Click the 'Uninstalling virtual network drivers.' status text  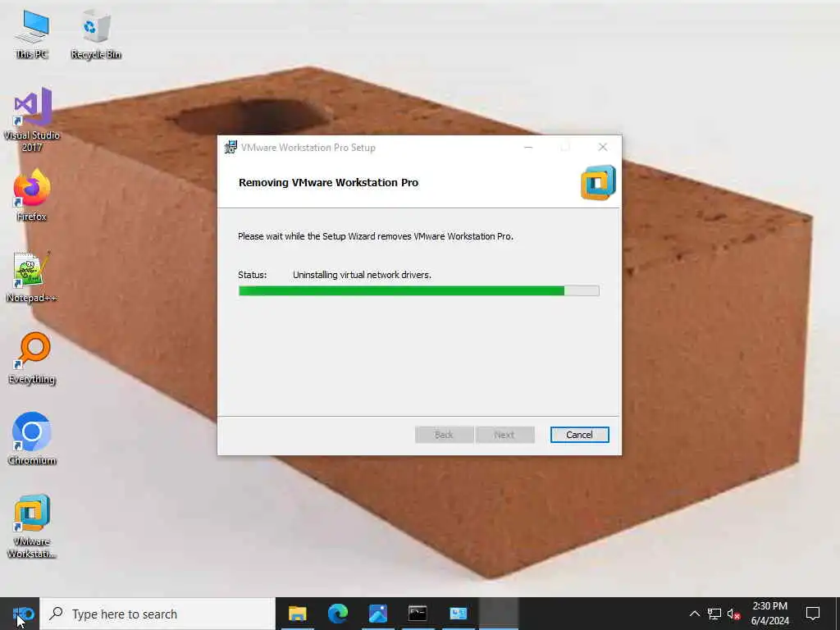point(362,275)
